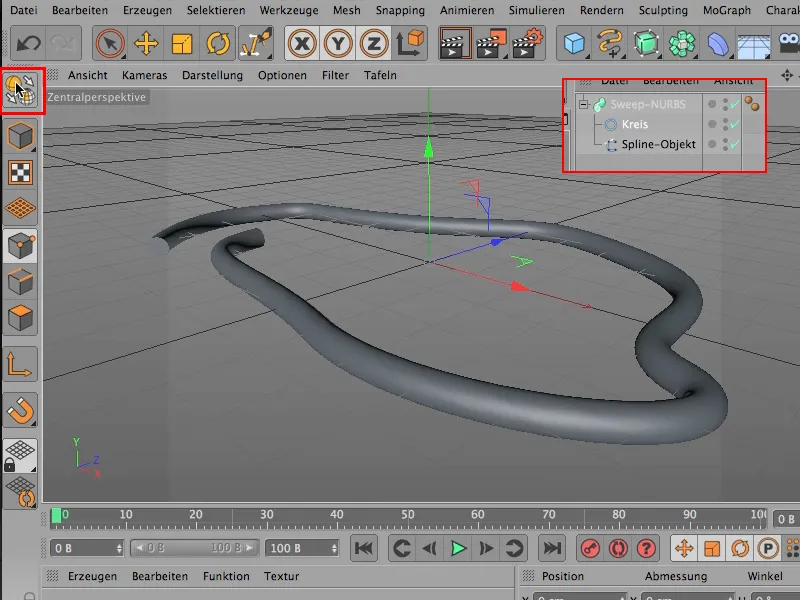The image size is (800, 600).
Task: Open keyframe selection question mark button
Action: (646, 548)
